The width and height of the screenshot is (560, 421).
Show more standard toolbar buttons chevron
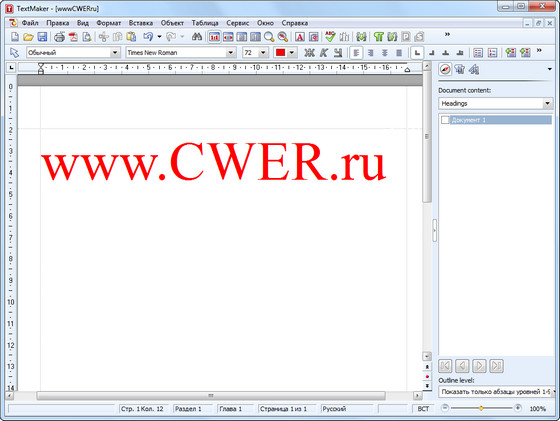[x=447, y=34]
